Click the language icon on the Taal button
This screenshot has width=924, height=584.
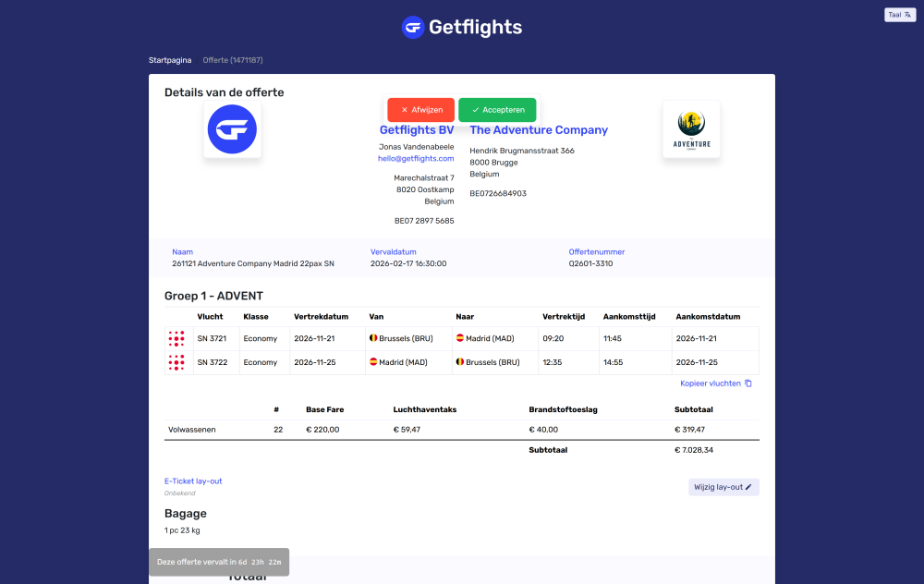(906, 14)
